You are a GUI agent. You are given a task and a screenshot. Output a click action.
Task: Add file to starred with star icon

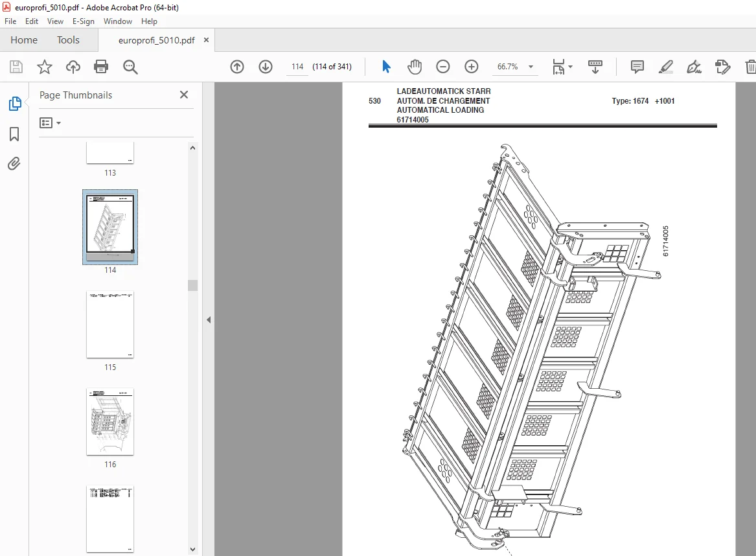click(44, 67)
